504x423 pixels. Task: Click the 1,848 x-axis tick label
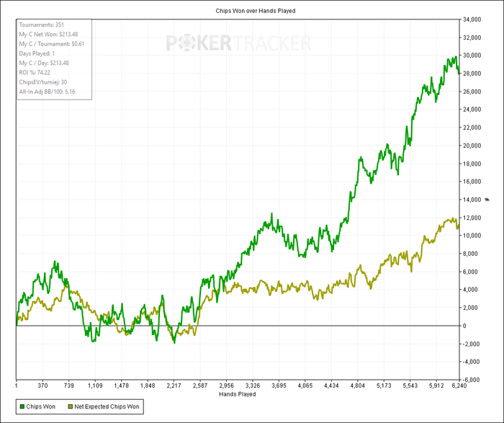click(x=148, y=386)
